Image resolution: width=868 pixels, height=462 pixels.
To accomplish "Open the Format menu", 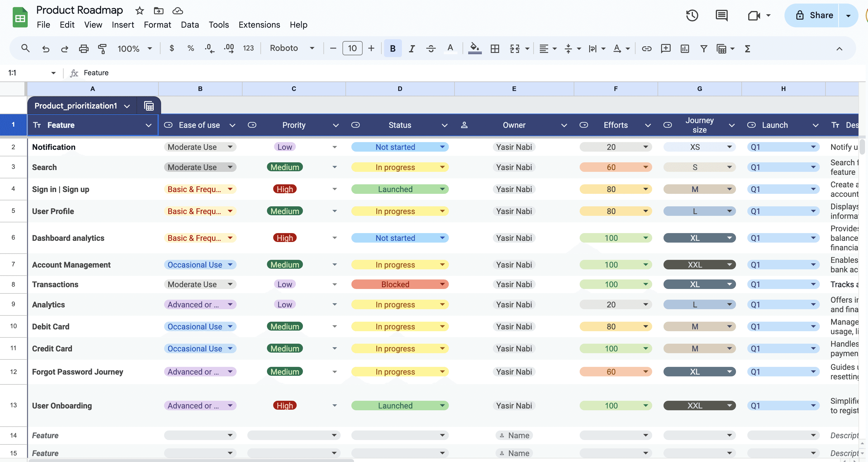I will point(157,25).
